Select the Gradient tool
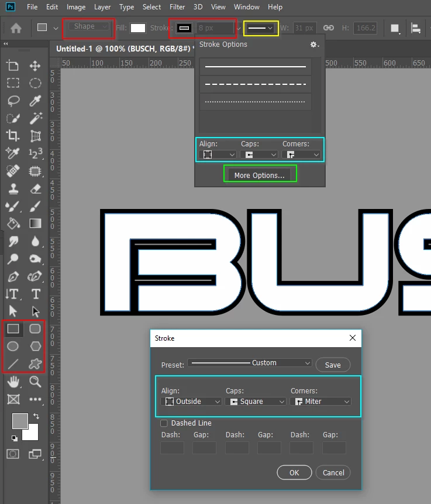Image resolution: width=431 pixels, height=504 pixels. click(x=35, y=224)
